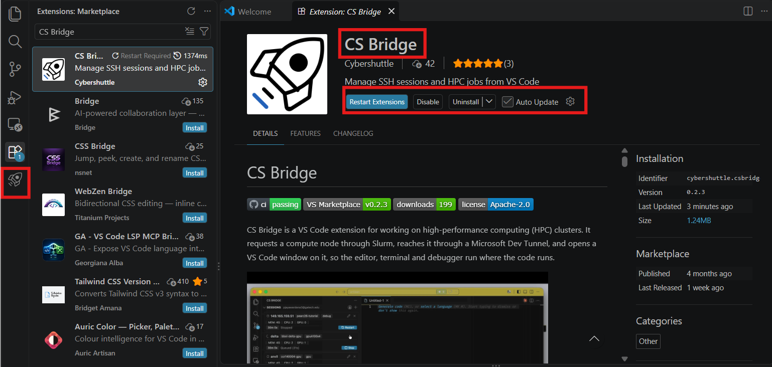Click Restart Extensions button
This screenshot has width=772, height=367.
[x=377, y=101]
